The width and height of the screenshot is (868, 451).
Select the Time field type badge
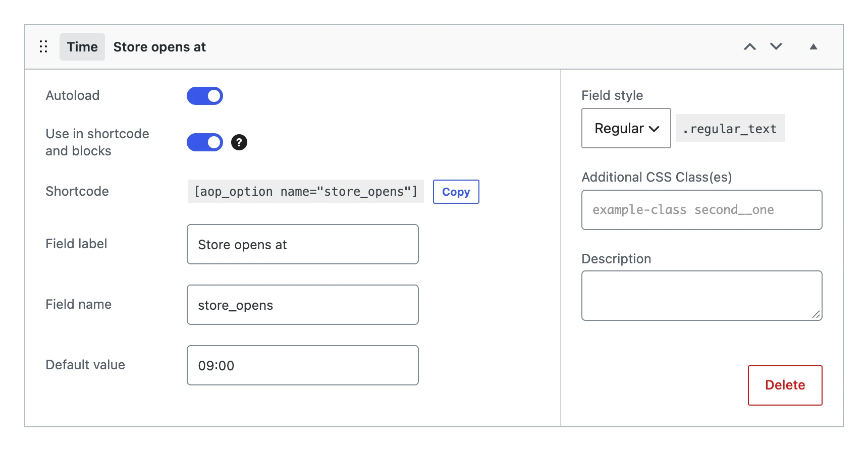(82, 47)
